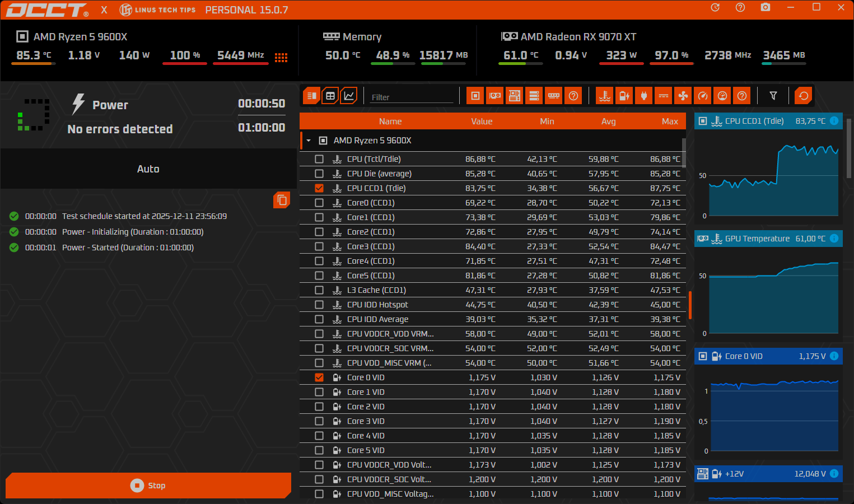Click the funnel filter icon
854x504 pixels.
(x=773, y=96)
